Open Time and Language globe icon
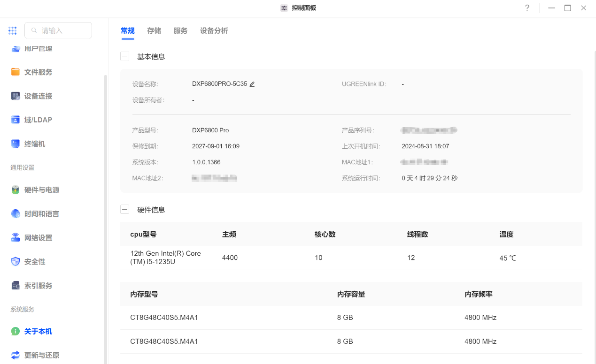This screenshot has height=364, width=596. (15, 214)
